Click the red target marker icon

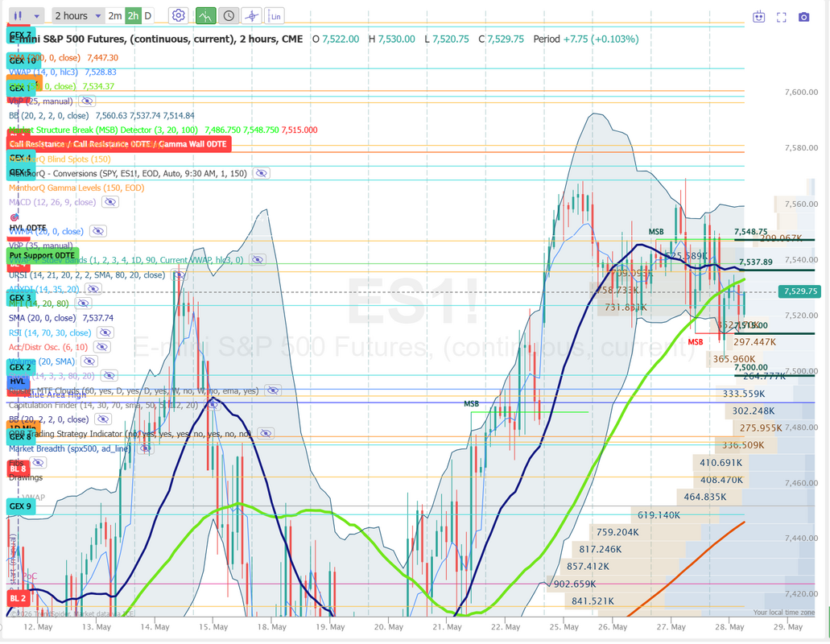pos(14,217)
